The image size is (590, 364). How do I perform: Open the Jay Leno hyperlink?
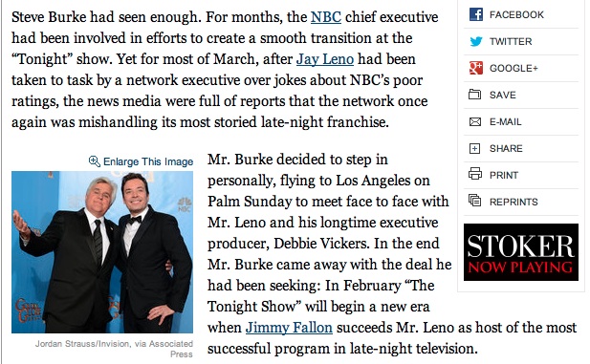[325, 59]
